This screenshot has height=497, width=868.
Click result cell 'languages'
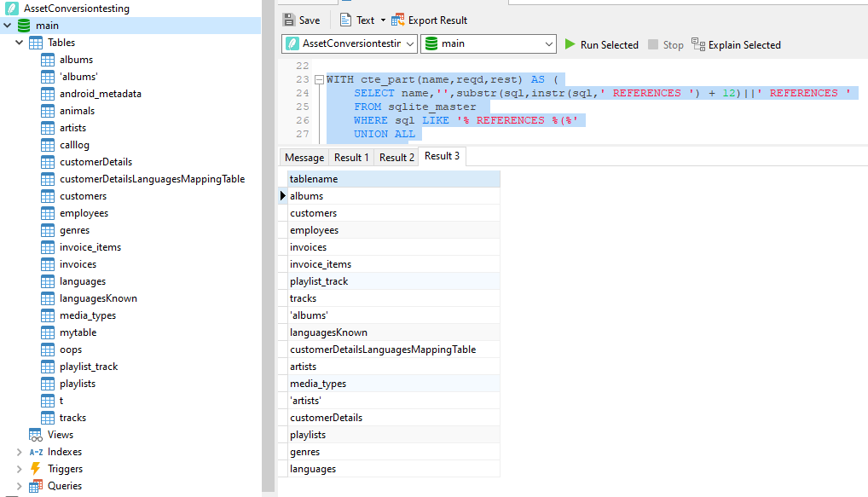tap(394, 469)
